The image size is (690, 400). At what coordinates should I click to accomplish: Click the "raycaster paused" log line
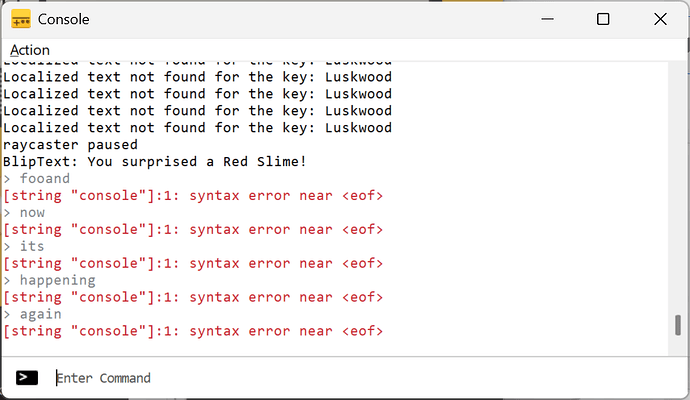pyautogui.click(x=70, y=145)
